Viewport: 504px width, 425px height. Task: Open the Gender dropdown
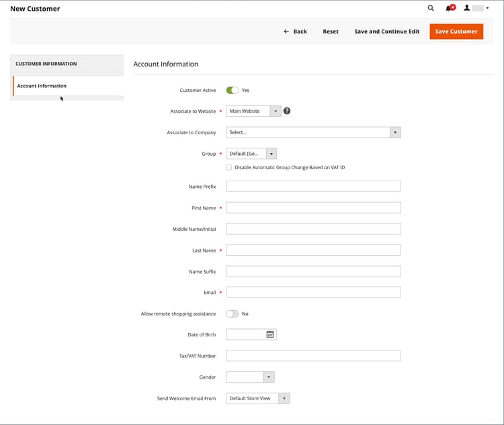[x=250, y=377]
